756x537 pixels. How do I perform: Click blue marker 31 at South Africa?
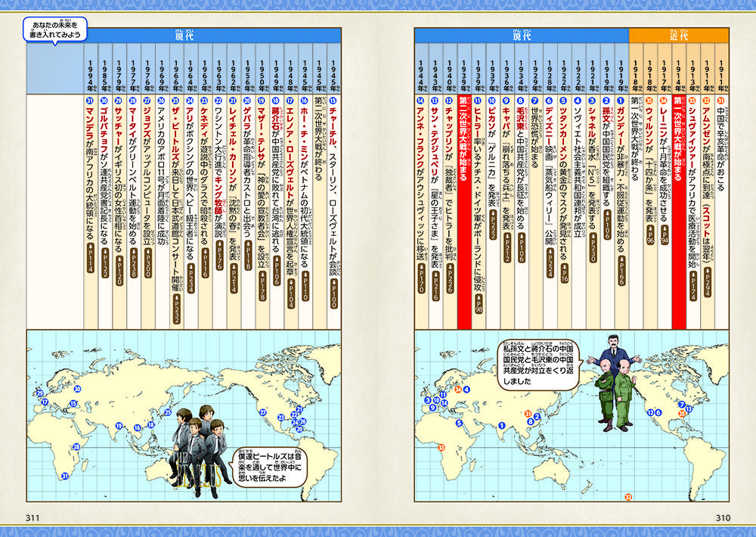click(x=66, y=476)
